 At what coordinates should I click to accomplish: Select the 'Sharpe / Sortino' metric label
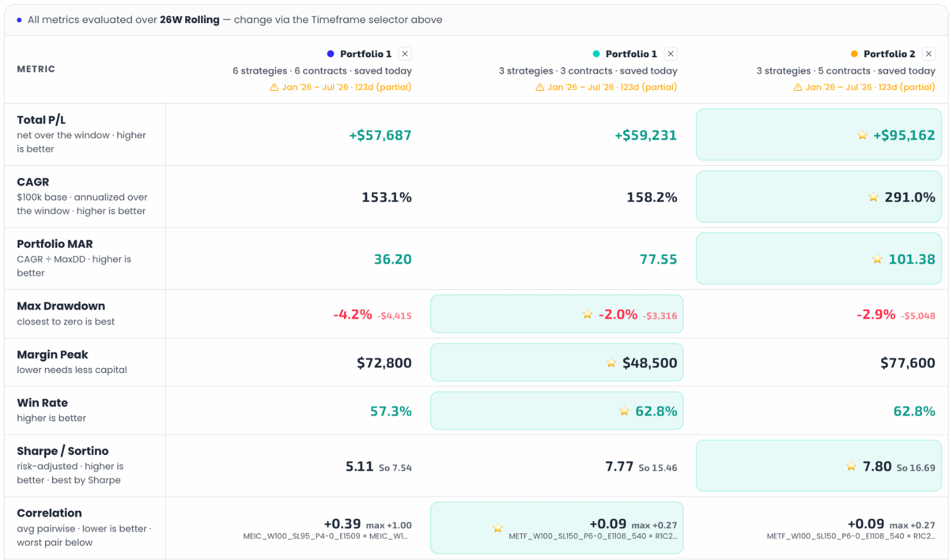(x=63, y=451)
